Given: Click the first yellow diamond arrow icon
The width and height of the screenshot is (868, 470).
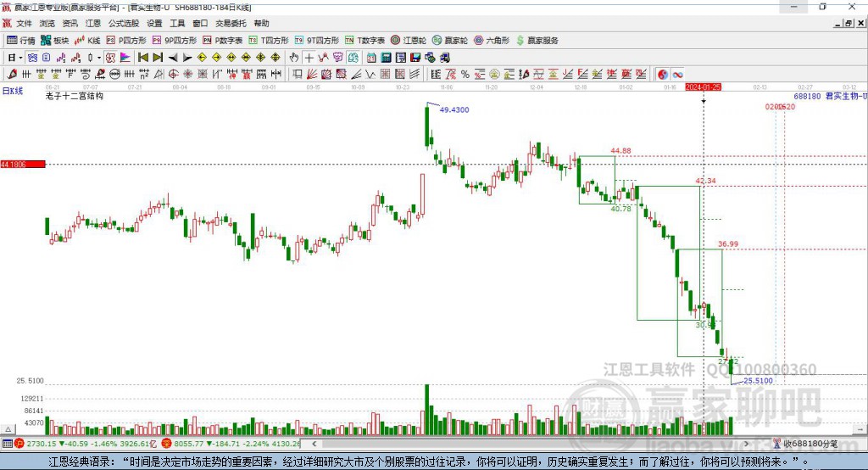Looking at the screenshot, I should coord(202,58).
